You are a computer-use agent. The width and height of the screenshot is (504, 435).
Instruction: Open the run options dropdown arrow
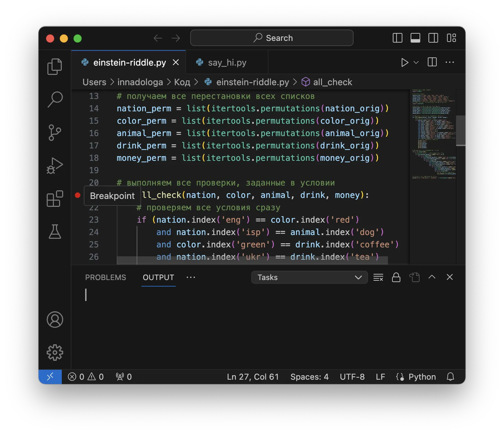tap(416, 62)
